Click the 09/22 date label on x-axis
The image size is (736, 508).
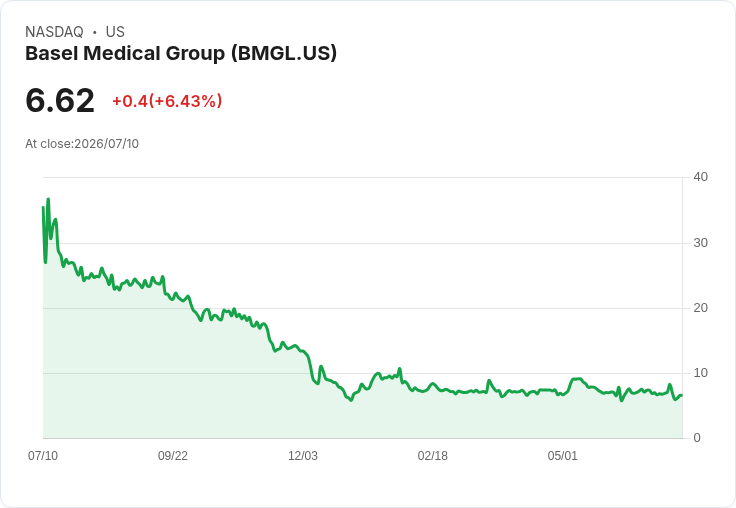pyautogui.click(x=173, y=455)
